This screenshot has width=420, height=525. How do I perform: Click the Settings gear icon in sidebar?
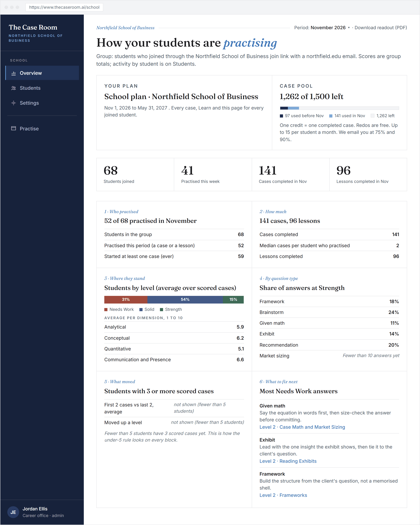coord(14,103)
